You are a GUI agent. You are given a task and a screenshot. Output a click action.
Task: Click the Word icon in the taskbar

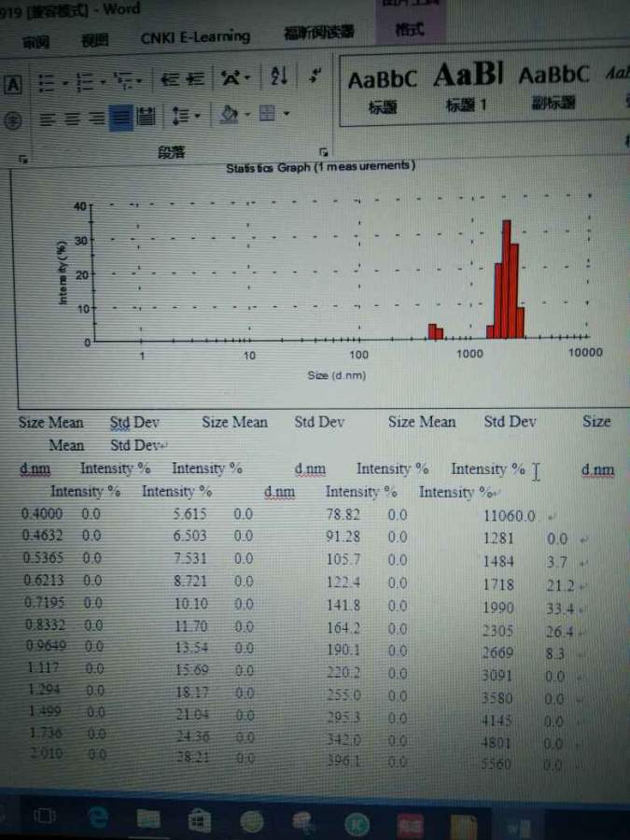[516, 827]
